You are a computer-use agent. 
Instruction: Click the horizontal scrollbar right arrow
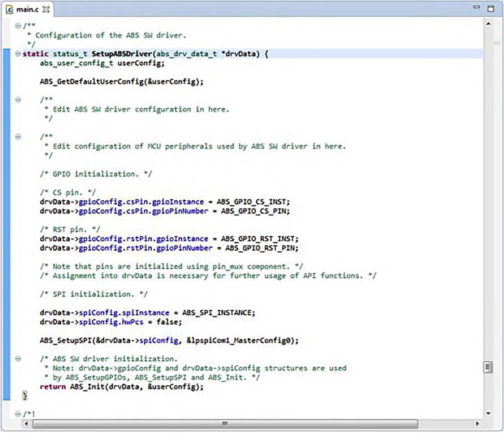pos(477,424)
